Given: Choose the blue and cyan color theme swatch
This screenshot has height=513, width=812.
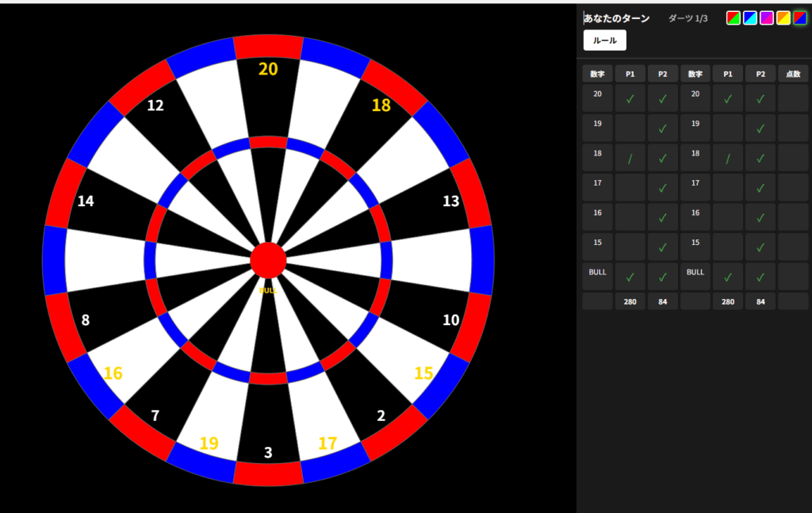Looking at the screenshot, I should [x=750, y=18].
